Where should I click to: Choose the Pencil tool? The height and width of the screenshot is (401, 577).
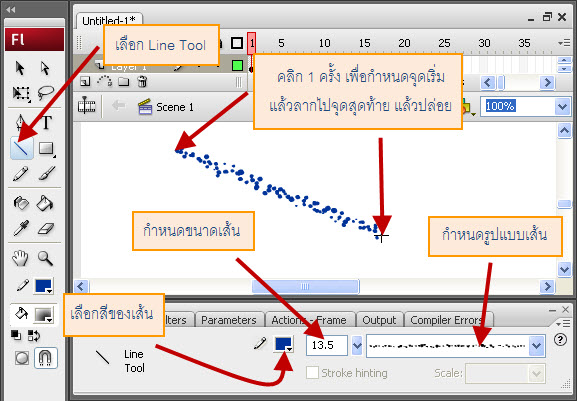click(21, 174)
